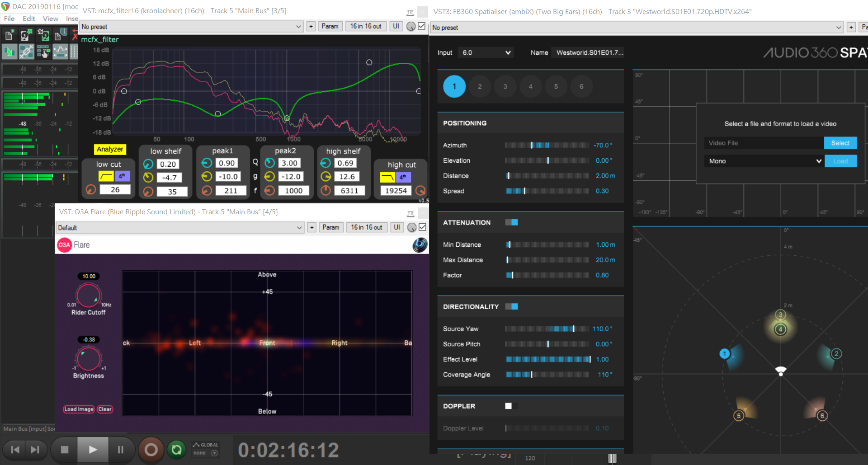Viewport: 868px width, 465px height.
Task: Click the high cut frequency knob
Action: (x=420, y=191)
